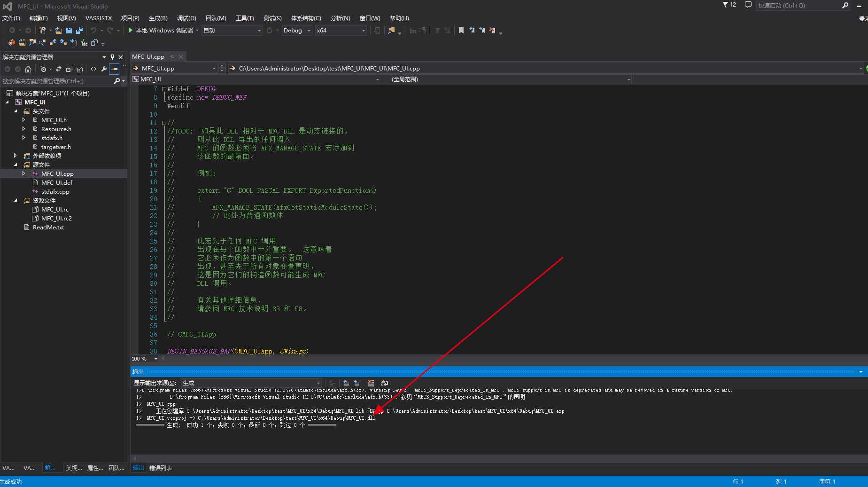
Task: Click Show All Files icon
Action: (79, 69)
